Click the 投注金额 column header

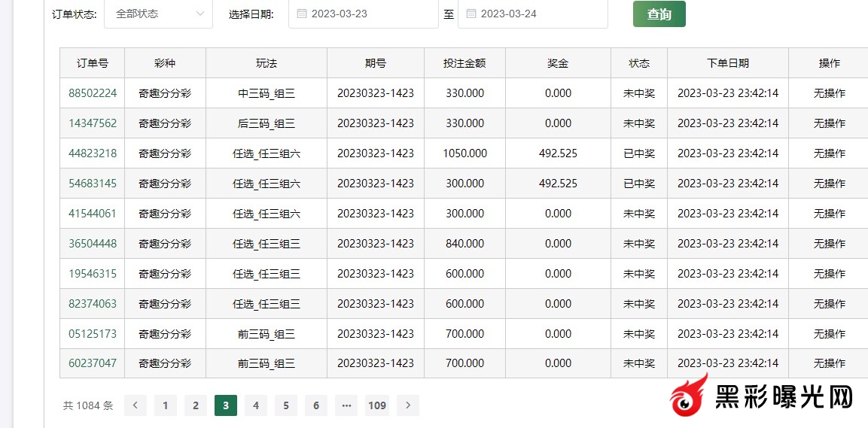pyautogui.click(x=464, y=63)
